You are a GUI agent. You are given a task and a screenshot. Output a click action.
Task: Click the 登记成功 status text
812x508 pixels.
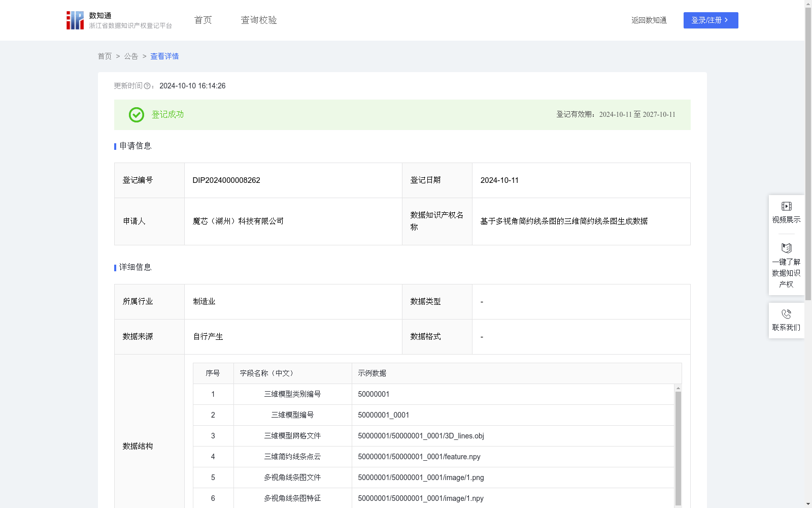point(167,115)
